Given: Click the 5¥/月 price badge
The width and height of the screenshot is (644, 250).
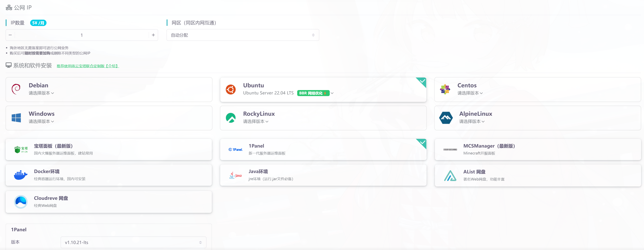Looking at the screenshot, I should click(x=38, y=23).
